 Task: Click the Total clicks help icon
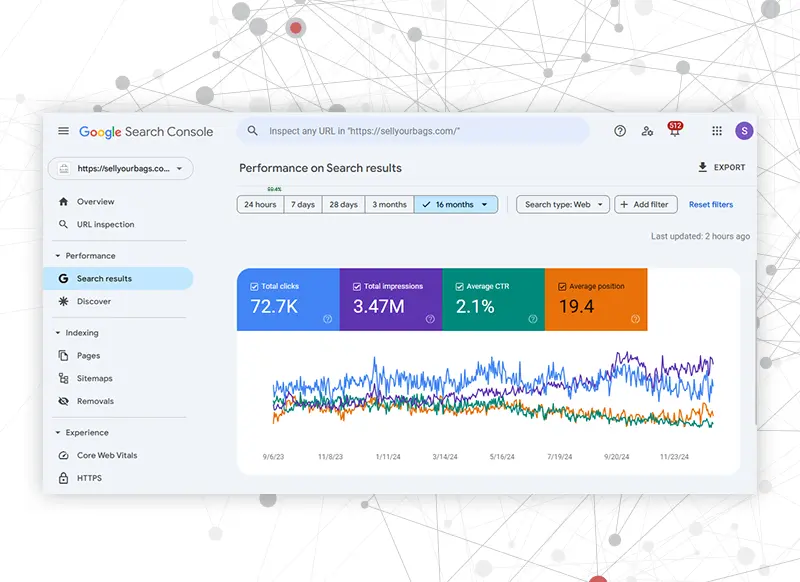pyautogui.click(x=327, y=319)
